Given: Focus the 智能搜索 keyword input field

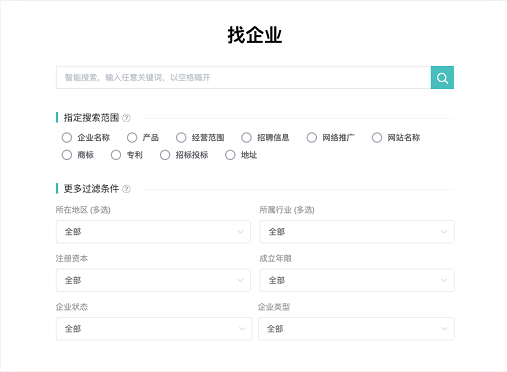Looking at the screenshot, I should coord(243,77).
